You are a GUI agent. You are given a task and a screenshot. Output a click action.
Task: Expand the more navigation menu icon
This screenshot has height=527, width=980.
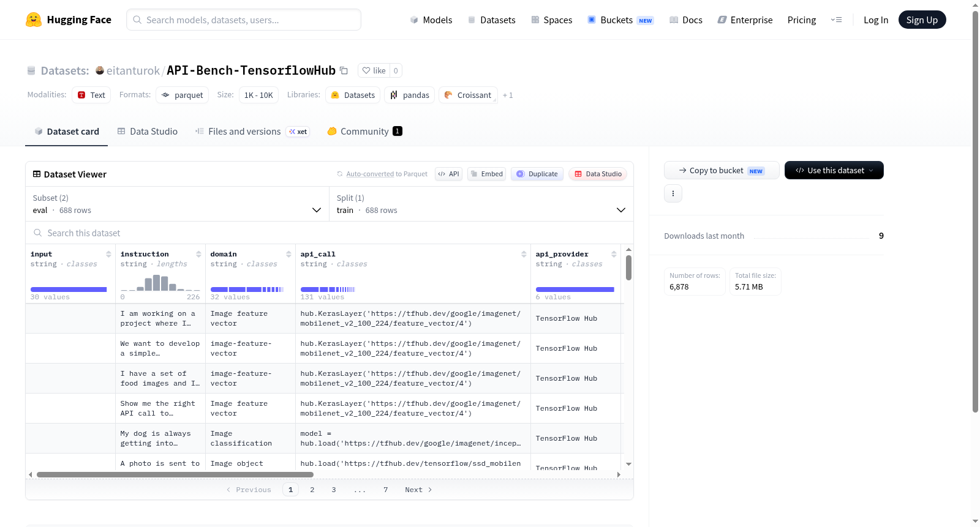pos(836,20)
